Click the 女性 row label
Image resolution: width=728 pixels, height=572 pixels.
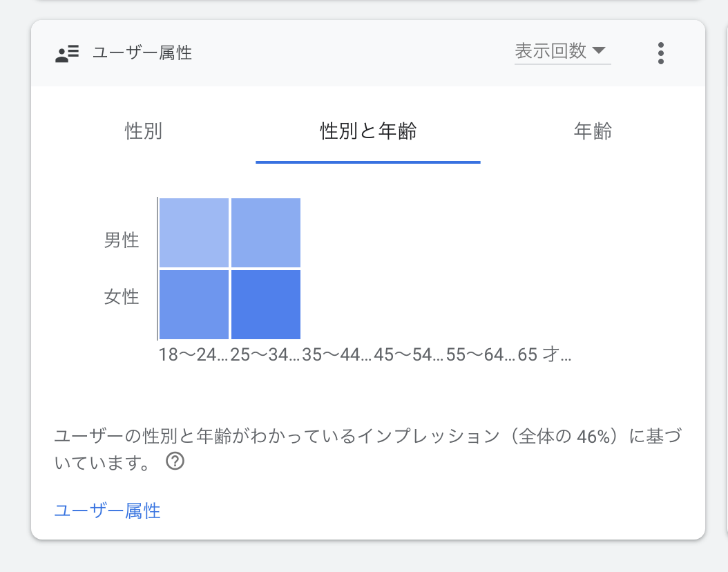pyautogui.click(x=122, y=297)
